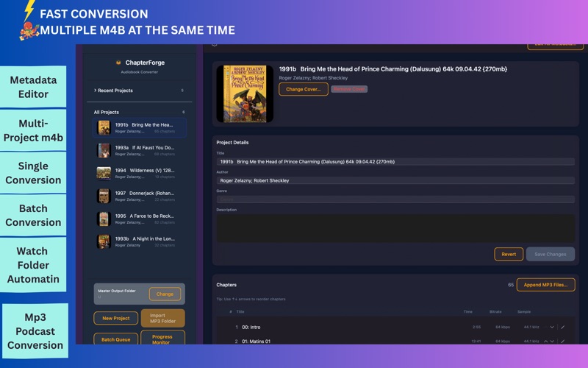Viewport: 588px width, 368px height.
Task: Change the Master Output Folder
Action: (x=165, y=294)
